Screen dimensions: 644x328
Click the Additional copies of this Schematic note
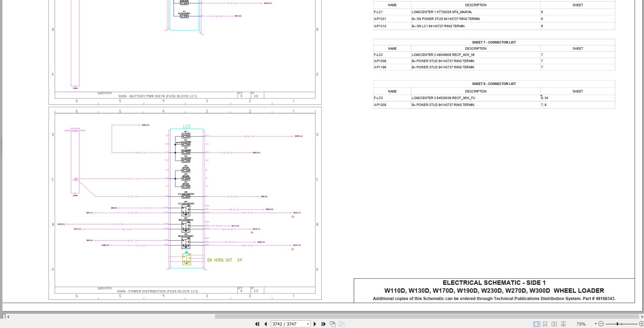pos(494,299)
